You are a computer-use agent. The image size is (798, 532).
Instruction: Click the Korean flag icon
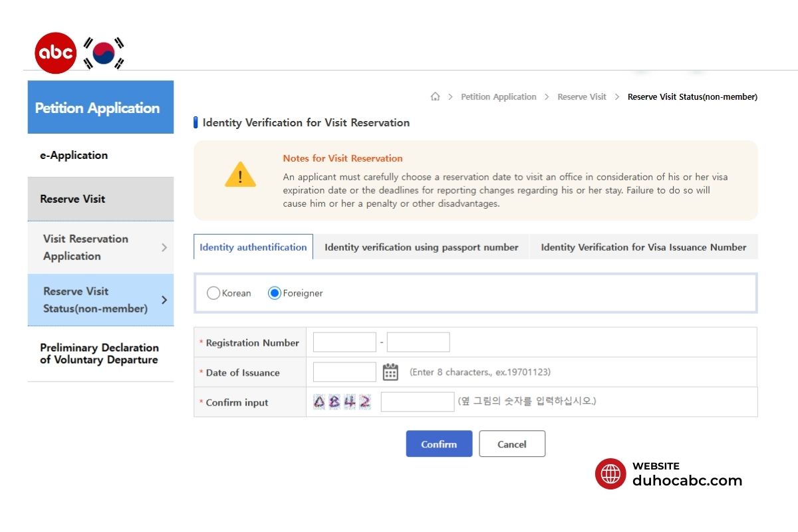tap(104, 53)
